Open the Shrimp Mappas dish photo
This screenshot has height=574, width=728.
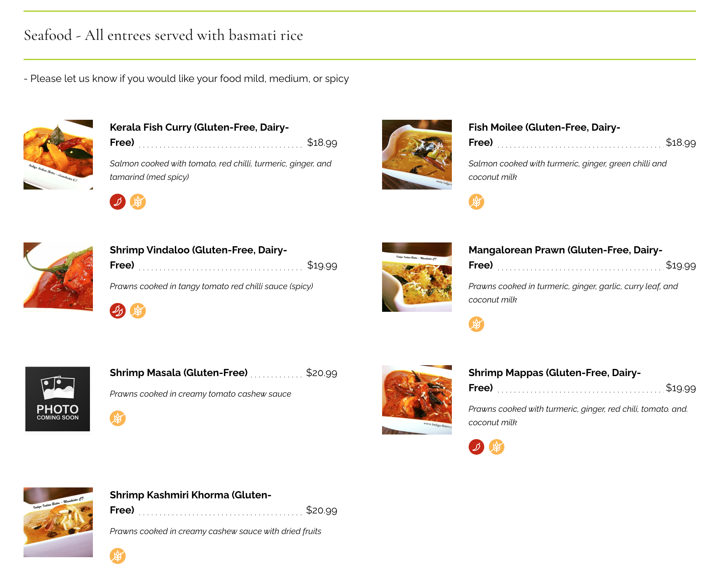417,400
